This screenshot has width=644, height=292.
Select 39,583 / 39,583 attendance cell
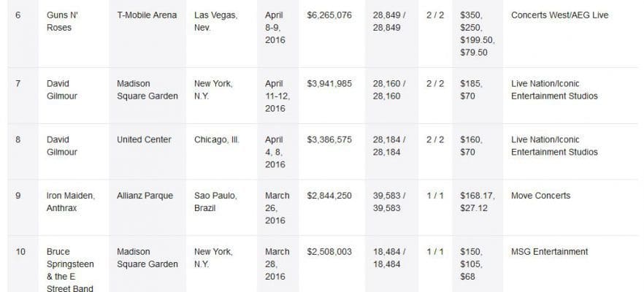pyautogui.click(x=389, y=201)
